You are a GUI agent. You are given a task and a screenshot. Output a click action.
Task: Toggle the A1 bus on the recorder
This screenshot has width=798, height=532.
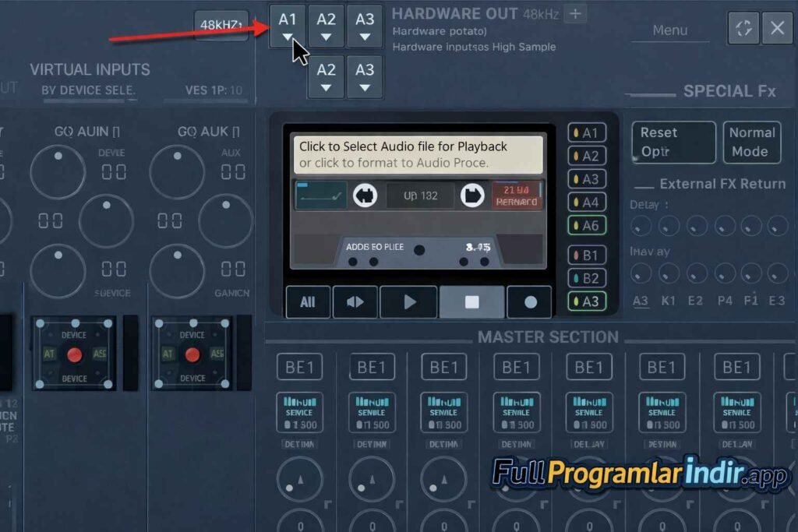587,133
